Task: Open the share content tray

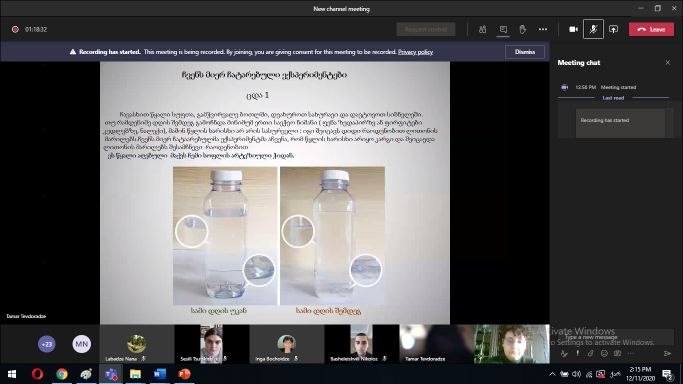Action: (613, 29)
